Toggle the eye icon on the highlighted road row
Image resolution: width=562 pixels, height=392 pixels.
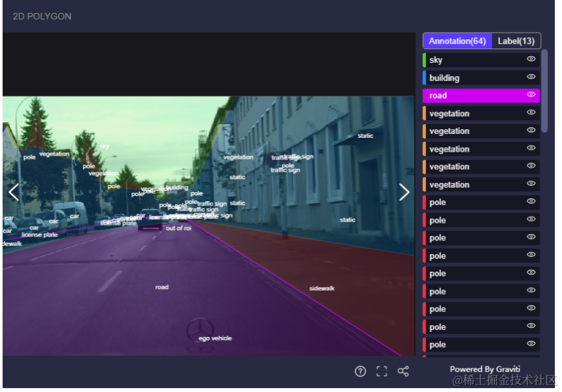point(531,95)
